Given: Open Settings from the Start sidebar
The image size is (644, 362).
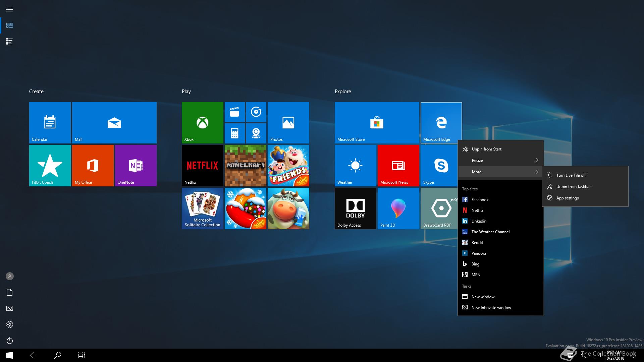Looking at the screenshot, I should 10,324.
